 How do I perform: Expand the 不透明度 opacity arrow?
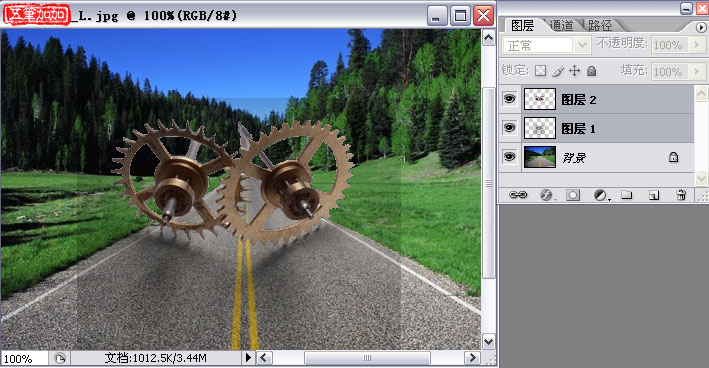tap(696, 45)
